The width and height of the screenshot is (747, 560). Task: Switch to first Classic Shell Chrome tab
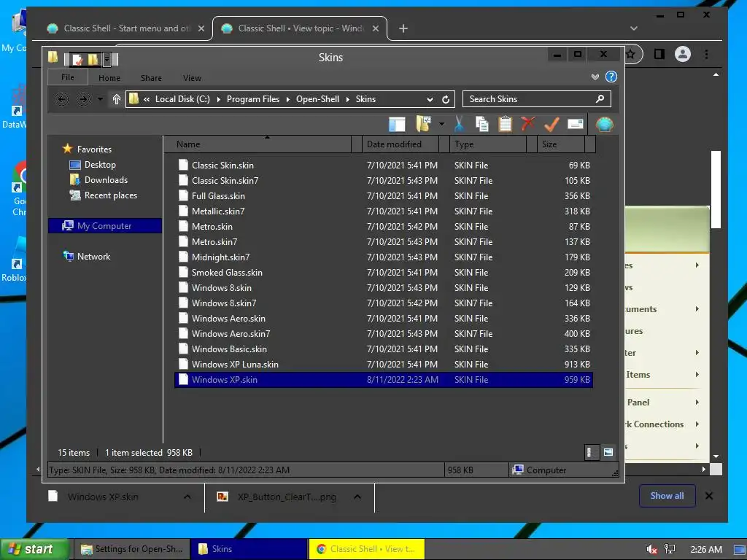coord(125,28)
